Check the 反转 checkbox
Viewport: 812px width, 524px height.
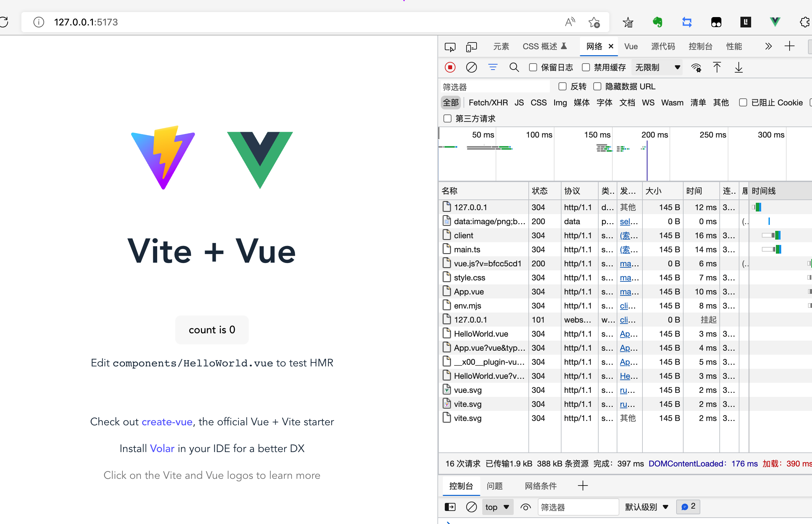pyautogui.click(x=563, y=86)
